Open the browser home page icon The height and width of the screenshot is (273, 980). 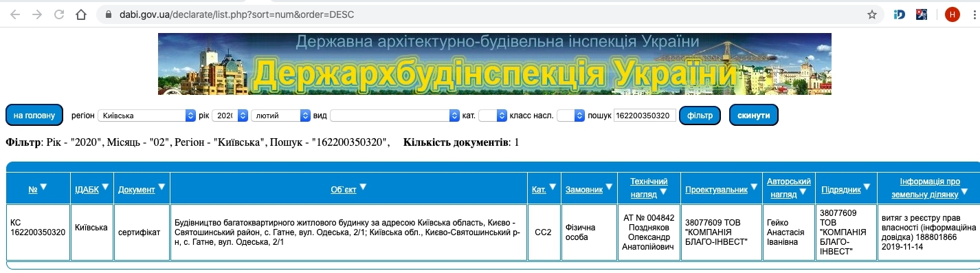click(x=81, y=14)
